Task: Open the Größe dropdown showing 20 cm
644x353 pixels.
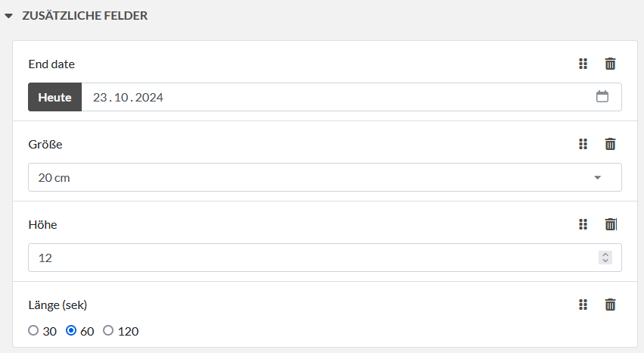Action: [x=325, y=177]
